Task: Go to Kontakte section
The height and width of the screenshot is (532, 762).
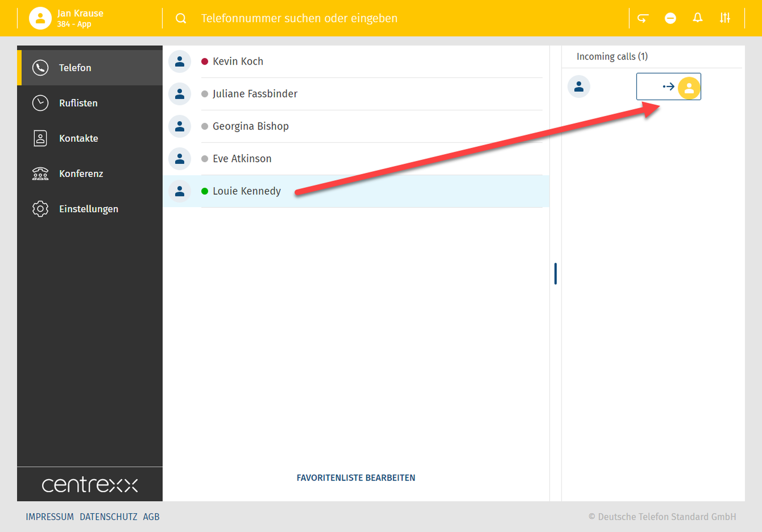Action: (78, 138)
